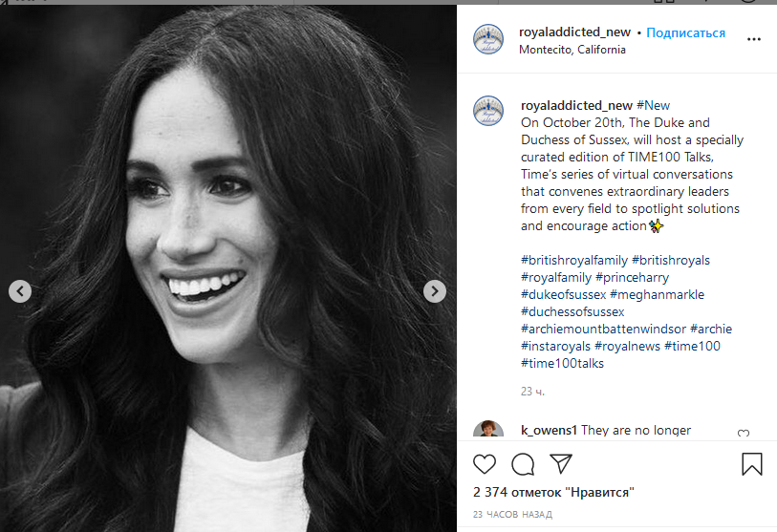Save post with bookmark icon

(752, 464)
